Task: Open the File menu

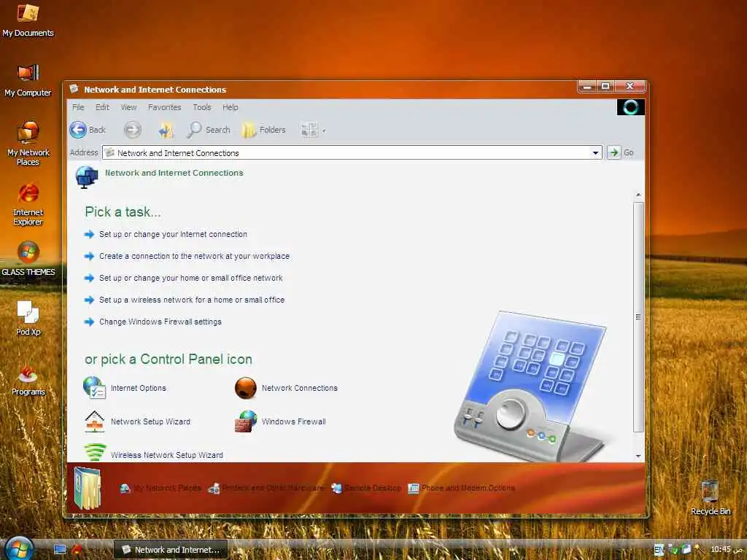Action: pos(78,107)
